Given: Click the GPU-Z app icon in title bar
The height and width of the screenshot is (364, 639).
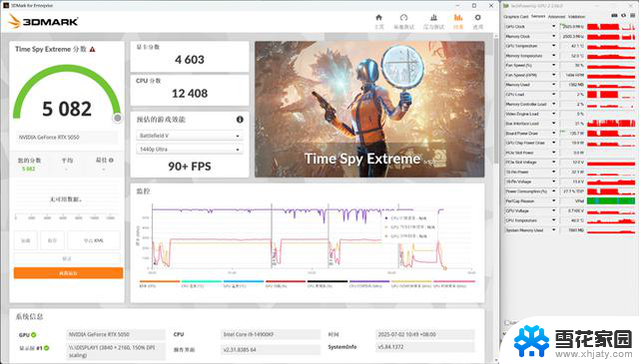Looking at the screenshot, I should coord(506,6).
